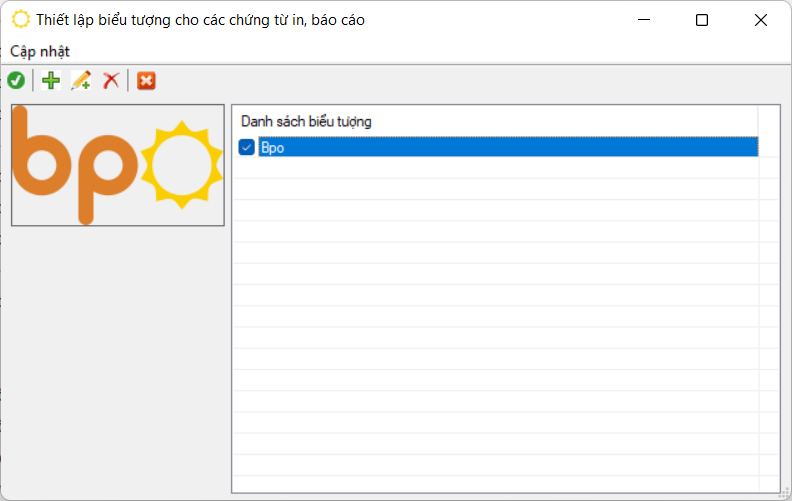
Task: Uncheck the Bpo checkbox
Action: click(x=247, y=148)
